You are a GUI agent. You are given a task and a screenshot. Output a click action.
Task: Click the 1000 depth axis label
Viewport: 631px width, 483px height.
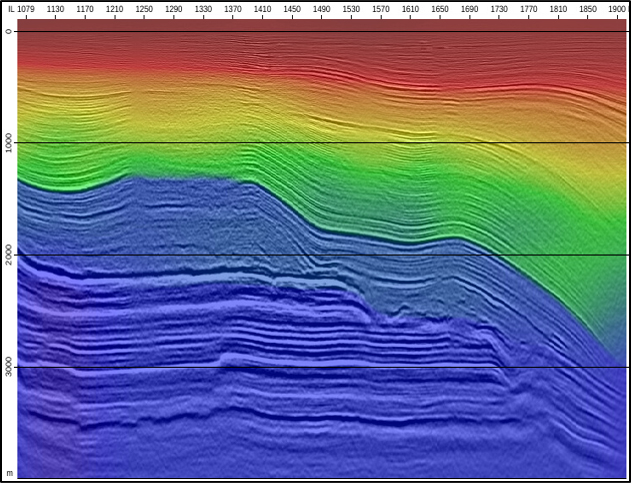9,143
